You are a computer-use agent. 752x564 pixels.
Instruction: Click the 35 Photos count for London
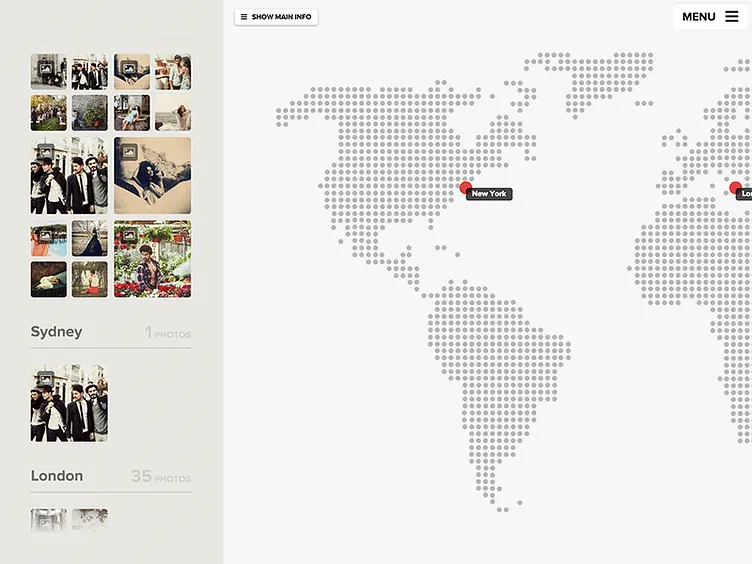(x=160, y=477)
